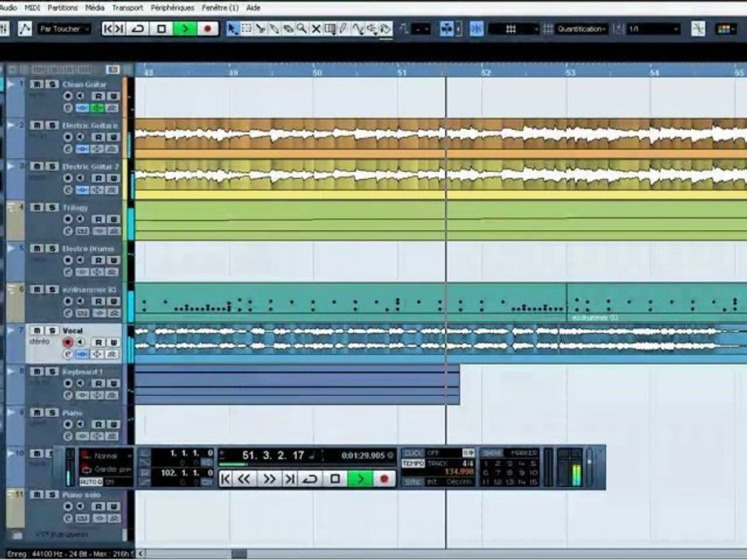Solo the Vocal track
This screenshot has height=560, width=747.
tap(51, 331)
